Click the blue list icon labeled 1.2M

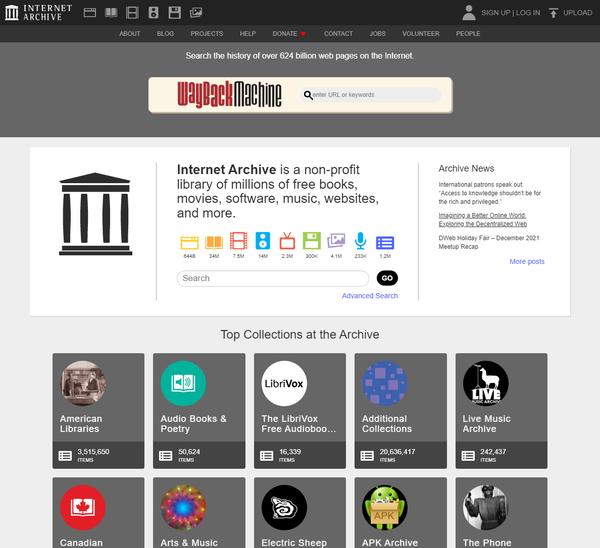(385, 243)
